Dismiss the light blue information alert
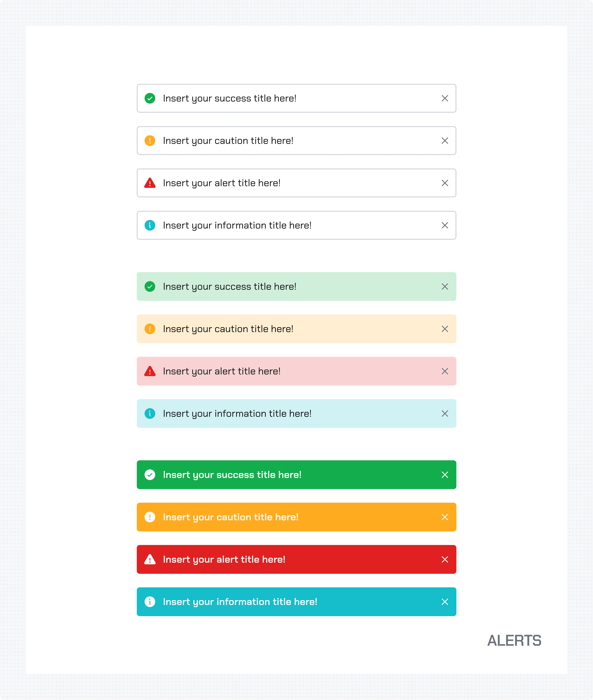This screenshot has height=700, width=593. pos(445,413)
